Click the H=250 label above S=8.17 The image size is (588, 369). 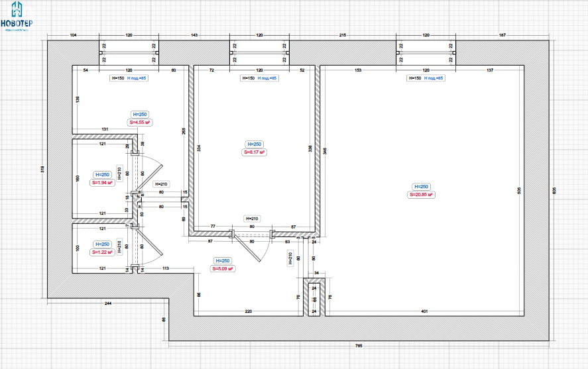click(255, 144)
